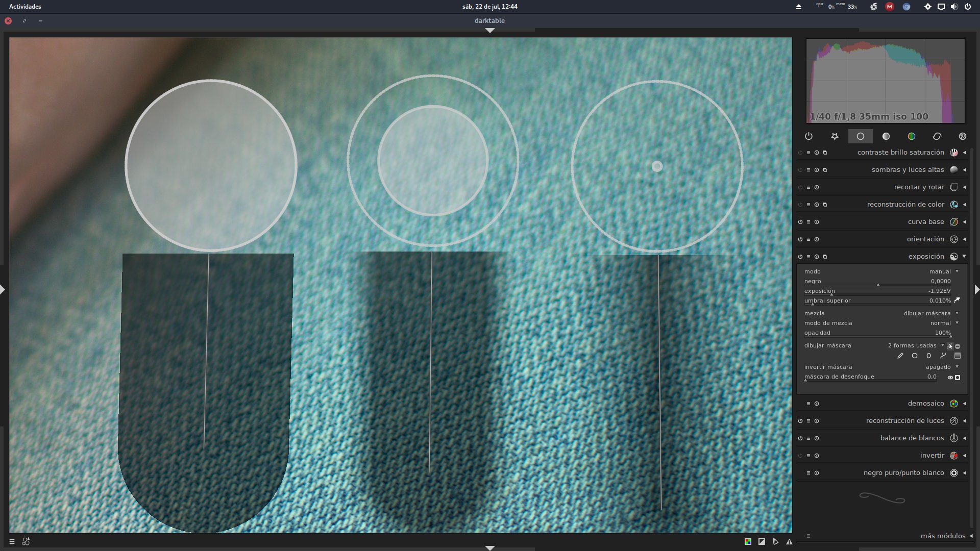Add a circle mask shape
980x551 pixels.
coord(915,356)
